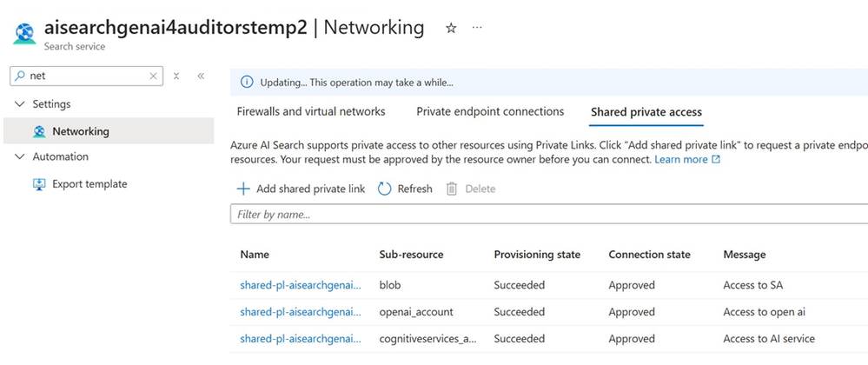Focus the Filter by name field
Viewport: 868px width, 365px height.
[x=549, y=215]
